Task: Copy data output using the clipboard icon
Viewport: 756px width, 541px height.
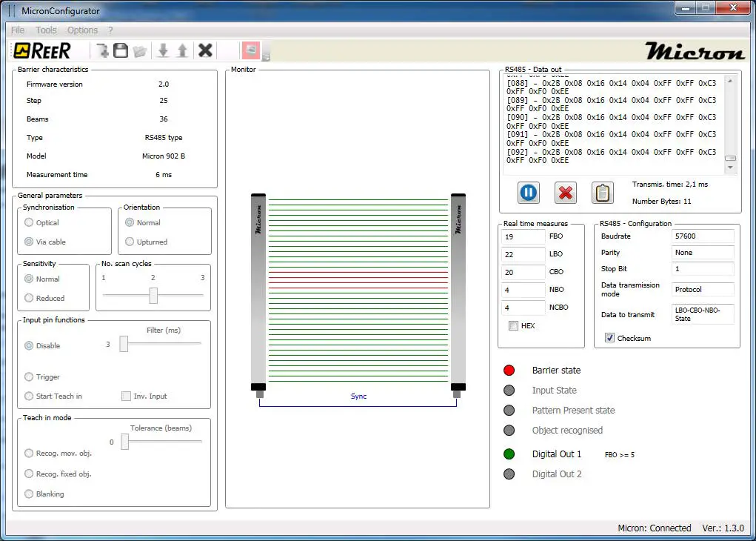Action: (602, 192)
